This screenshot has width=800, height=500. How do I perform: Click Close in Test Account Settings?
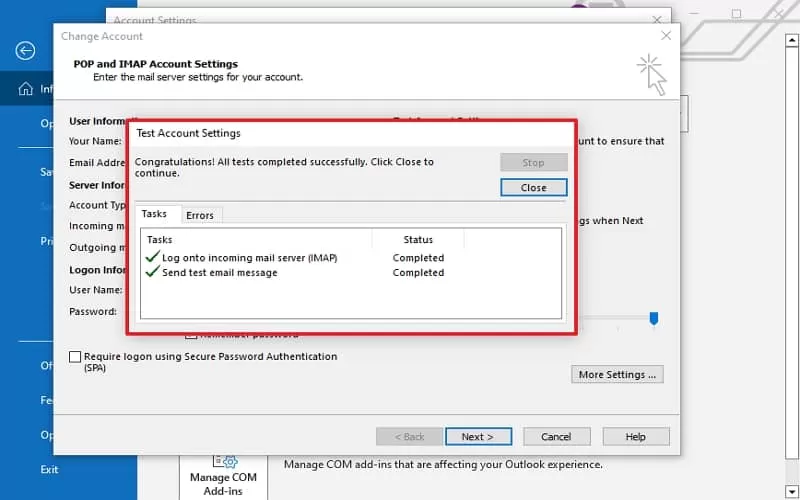[534, 188]
